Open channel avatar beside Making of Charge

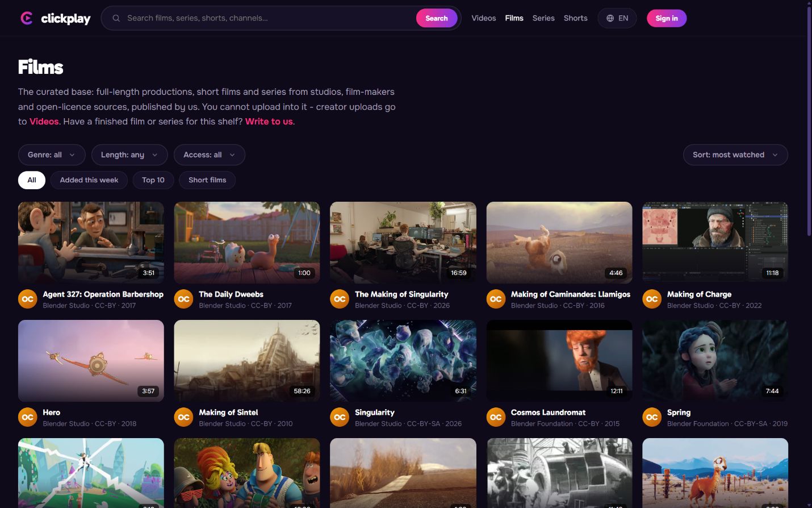652,299
